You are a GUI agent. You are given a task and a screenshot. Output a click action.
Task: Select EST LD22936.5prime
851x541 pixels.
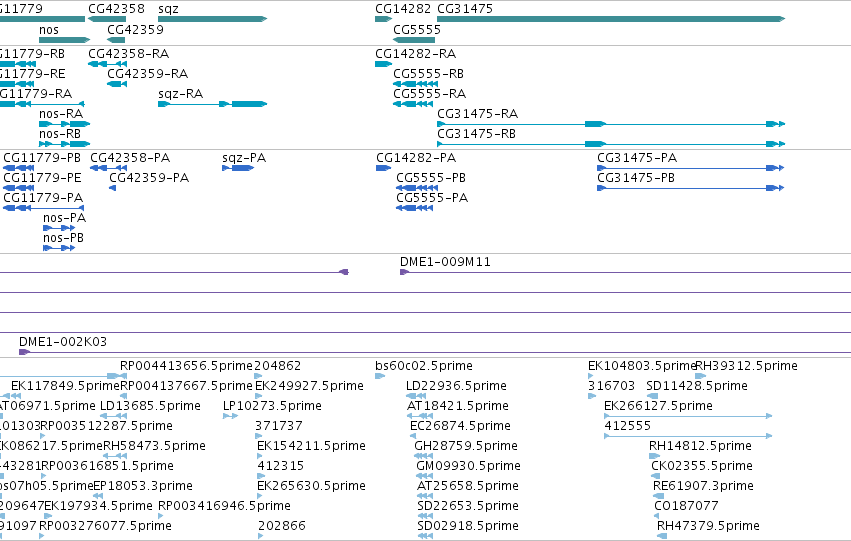point(456,386)
